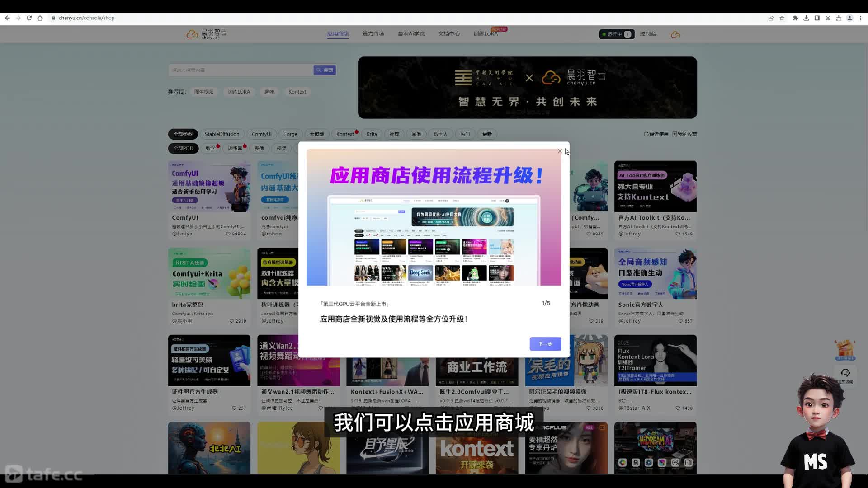Select the 视频 POD filter chip

282,148
